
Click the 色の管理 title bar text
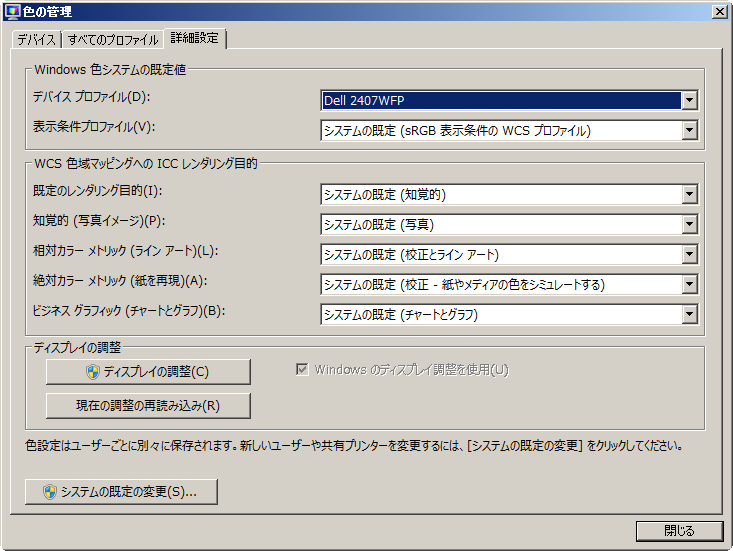click(47, 11)
